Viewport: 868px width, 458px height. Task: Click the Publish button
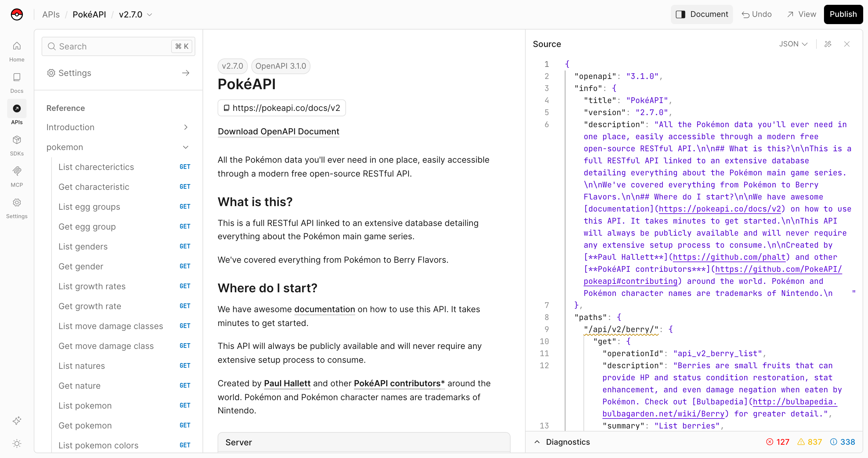click(x=843, y=14)
